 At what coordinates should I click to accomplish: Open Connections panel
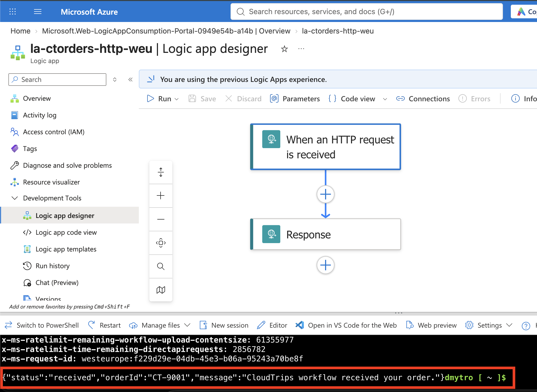pyautogui.click(x=423, y=99)
